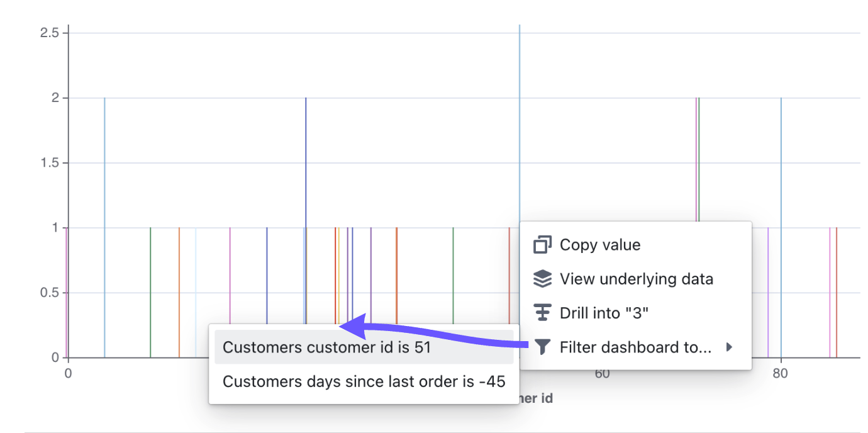Filter by days since last order is -45
The height and width of the screenshot is (433, 868).
tap(364, 381)
